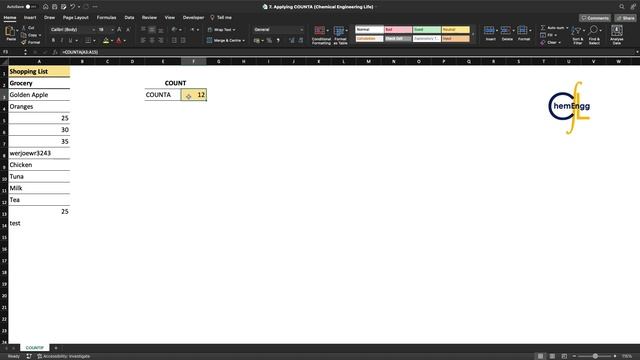Click the Wrap Text button
The width and height of the screenshot is (640, 360).
(221, 30)
